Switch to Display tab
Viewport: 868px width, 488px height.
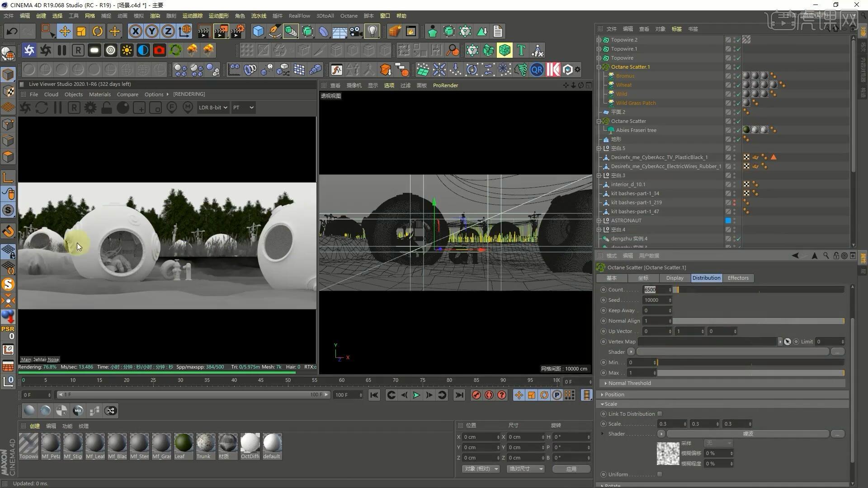tap(675, 278)
